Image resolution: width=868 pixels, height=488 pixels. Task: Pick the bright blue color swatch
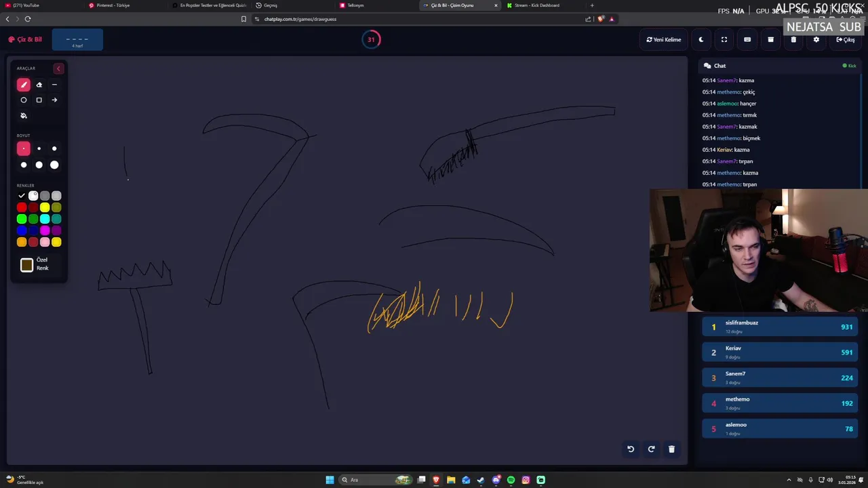22,230
